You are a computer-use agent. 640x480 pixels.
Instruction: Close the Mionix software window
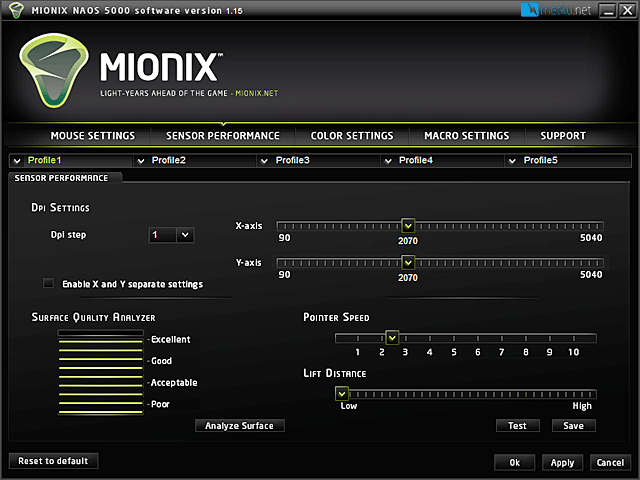coord(627,10)
